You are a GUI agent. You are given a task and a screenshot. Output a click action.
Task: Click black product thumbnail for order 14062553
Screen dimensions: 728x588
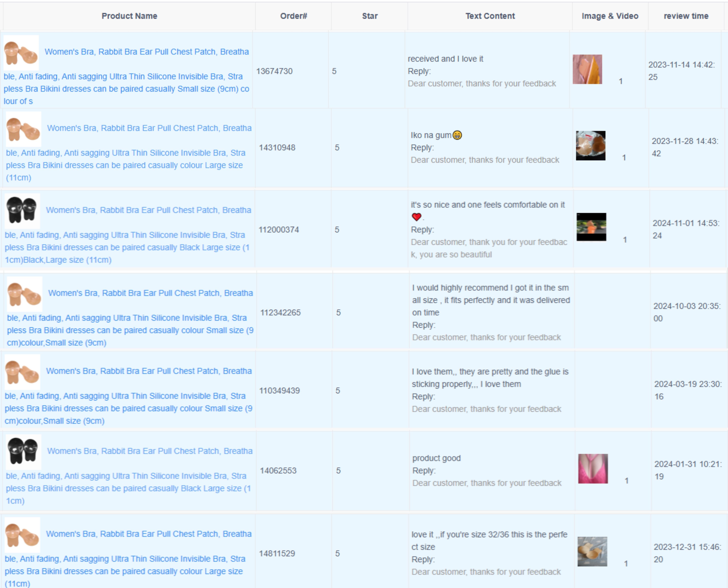(23, 452)
